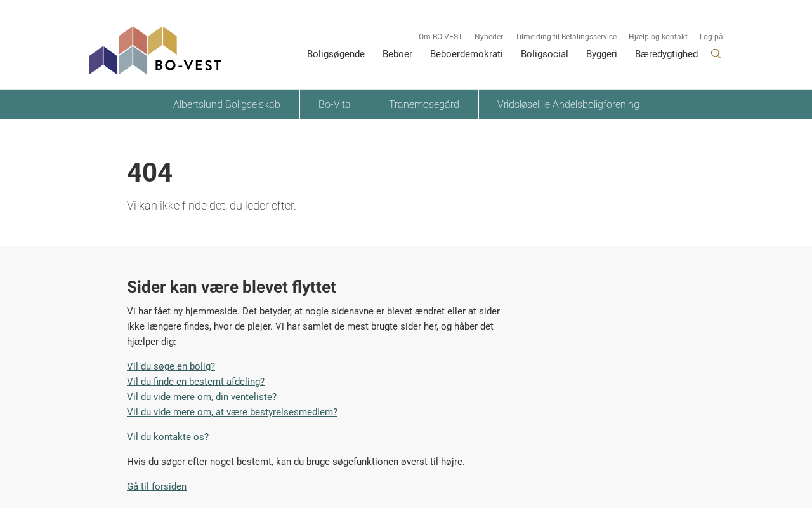Open the Byggeri menu
812x508 pixels.
point(601,54)
